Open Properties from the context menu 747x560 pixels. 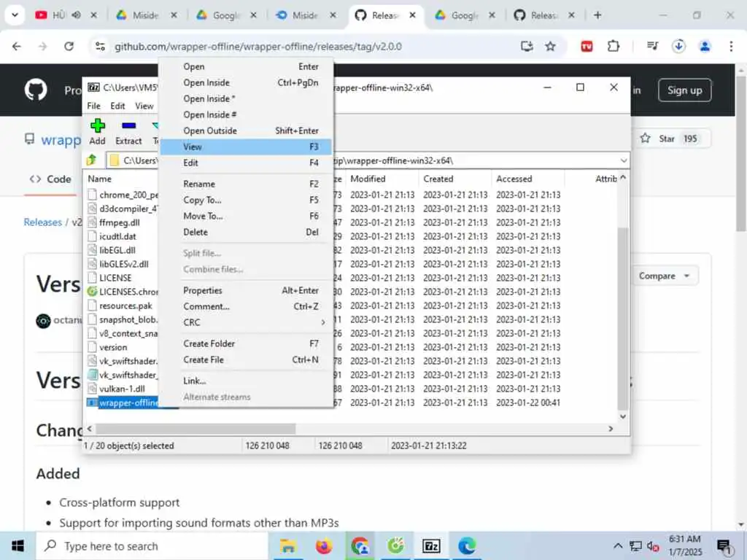pos(247,290)
